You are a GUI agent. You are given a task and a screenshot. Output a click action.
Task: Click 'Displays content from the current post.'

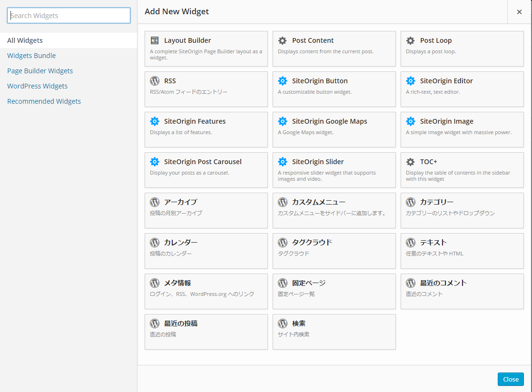(325, 51)
